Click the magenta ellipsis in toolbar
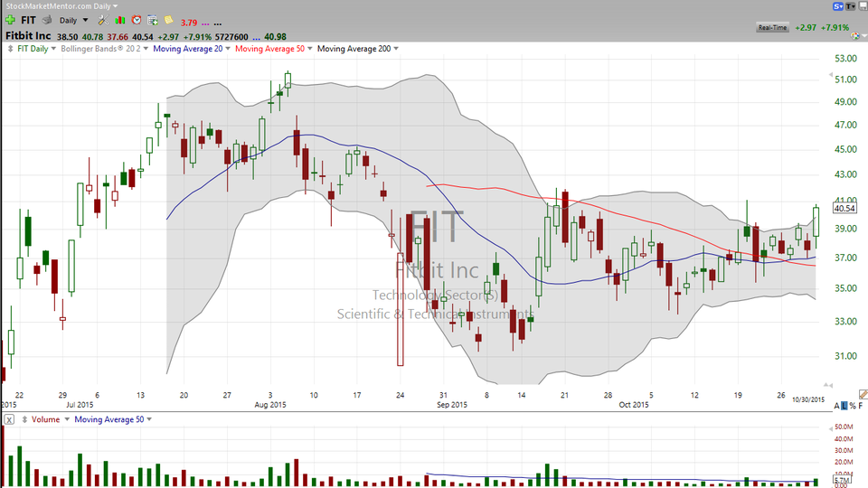Viewport: 868px width, 488px height. (x=205, y=23)
